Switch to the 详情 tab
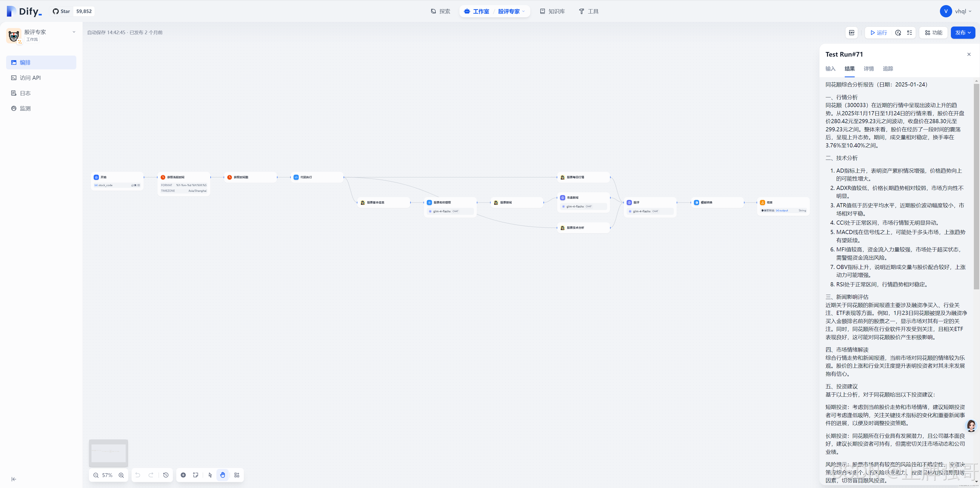The width and height of the screenshot is (980, 488). [x=868, y=69]
